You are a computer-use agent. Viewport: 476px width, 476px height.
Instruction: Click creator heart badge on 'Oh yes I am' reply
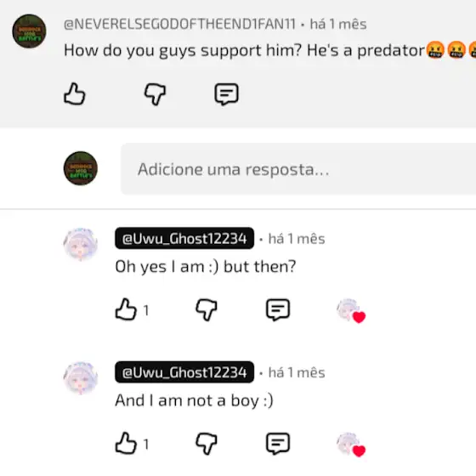coord(351,311)
